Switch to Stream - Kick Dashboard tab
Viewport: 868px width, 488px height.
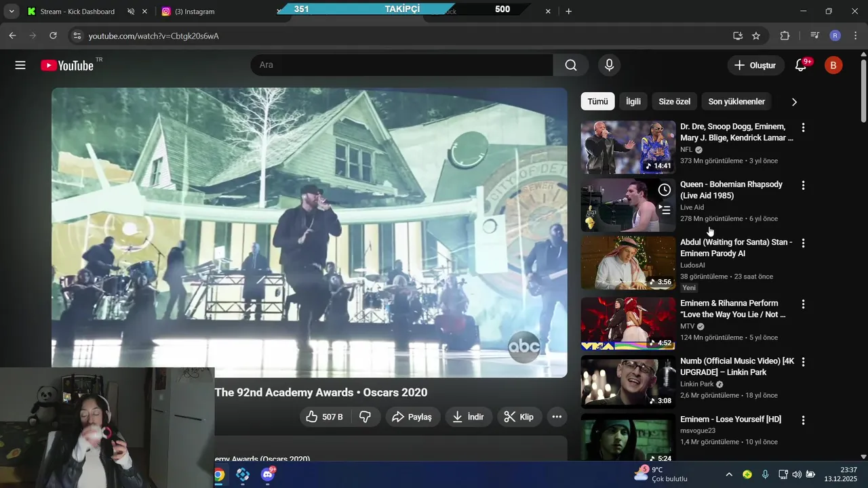point(78,12)
